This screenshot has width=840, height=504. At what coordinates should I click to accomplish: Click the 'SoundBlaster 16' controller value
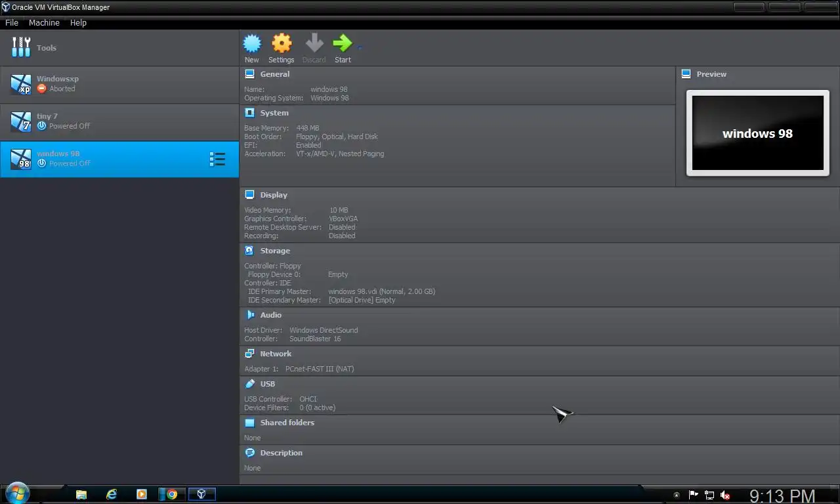[315, 339]
